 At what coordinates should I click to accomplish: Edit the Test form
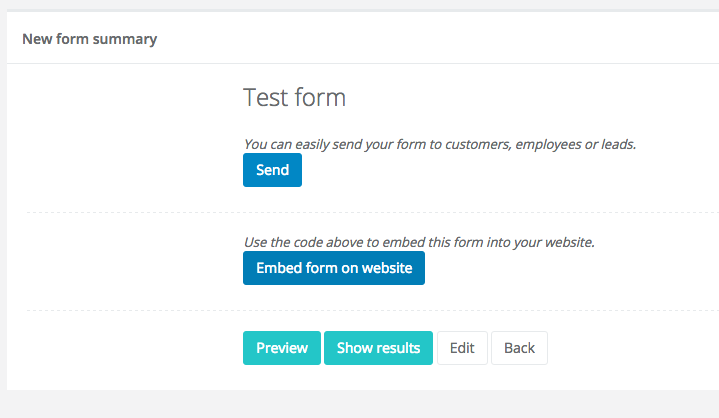click(x=461, y=348)
